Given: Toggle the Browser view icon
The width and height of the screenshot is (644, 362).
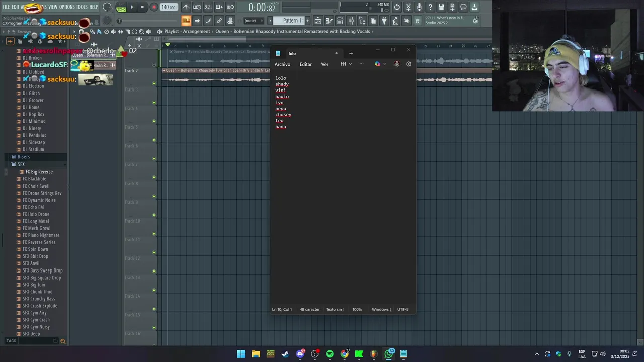Looking at the screenshot, I should tap(362, 21).
